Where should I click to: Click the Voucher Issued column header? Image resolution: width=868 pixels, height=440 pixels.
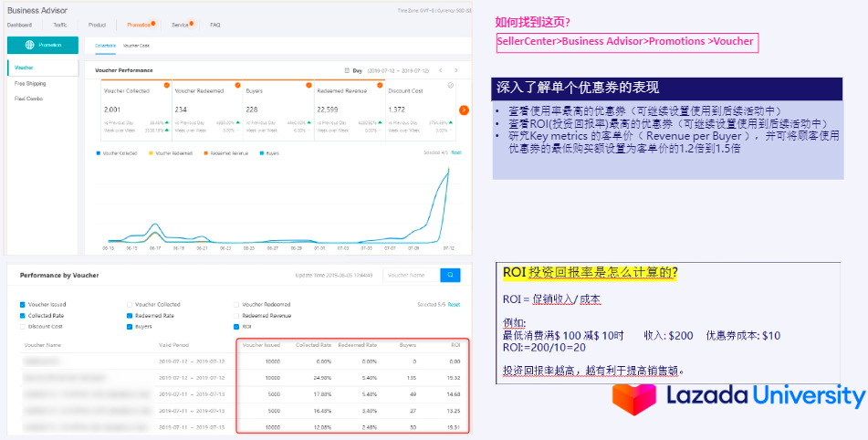261,345
